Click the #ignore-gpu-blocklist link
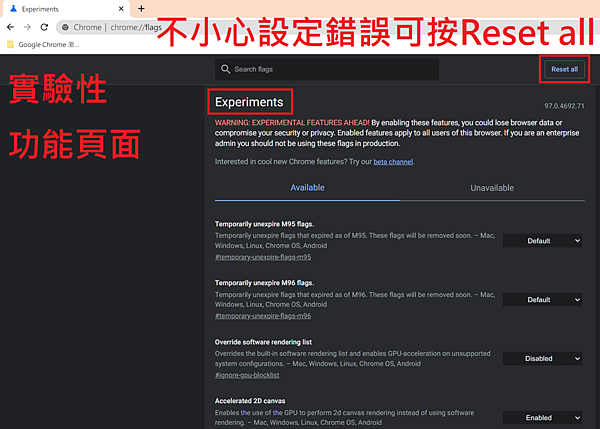600x429 pixels. pyautogui.click(x=247, y=375)
